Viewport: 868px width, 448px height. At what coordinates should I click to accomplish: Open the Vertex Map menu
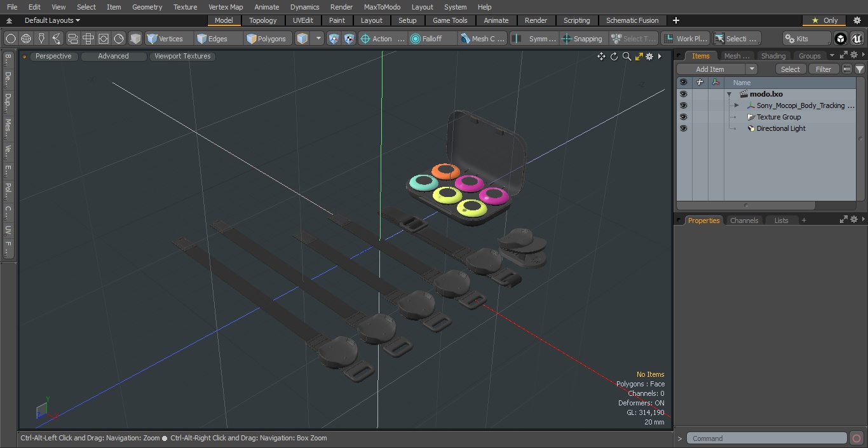click(x=226, y=7)
